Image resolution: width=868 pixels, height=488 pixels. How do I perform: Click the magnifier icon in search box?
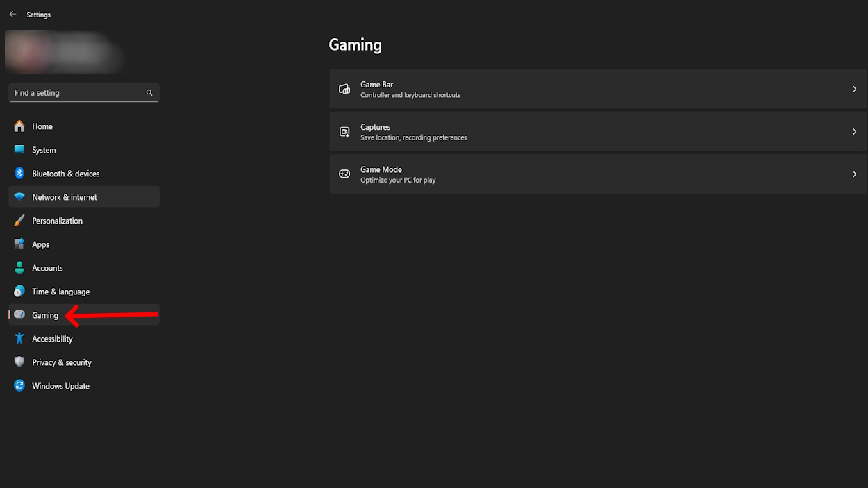[149, 93]
